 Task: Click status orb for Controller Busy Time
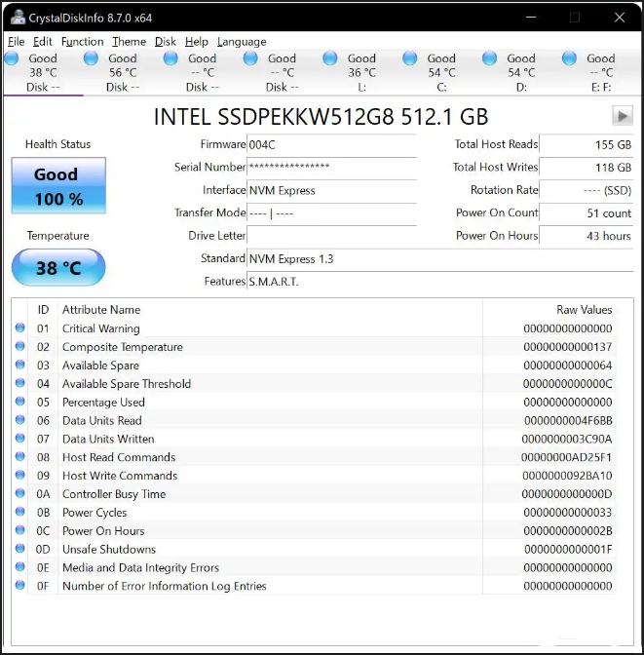tap(20, 493)
